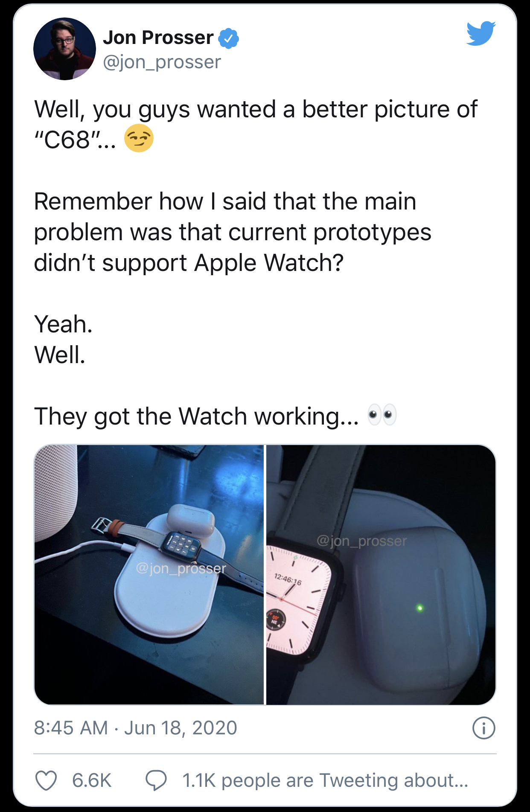
Task: Open the right watch close-up photo
Action: [381, 574]
